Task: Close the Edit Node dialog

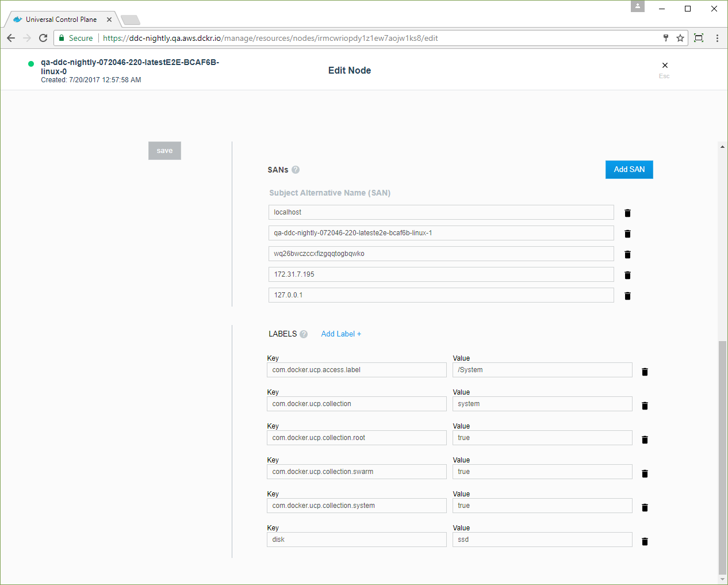Action: (x=665, y=66)
